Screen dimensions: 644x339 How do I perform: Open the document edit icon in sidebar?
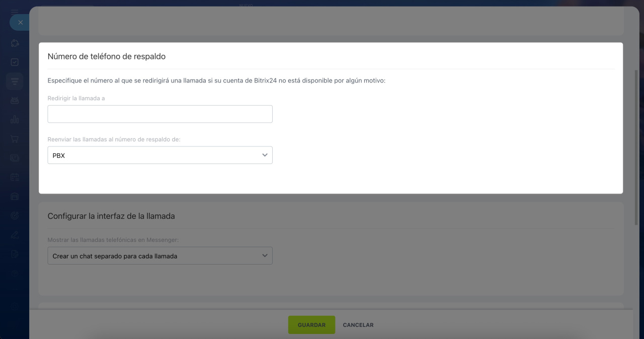(15, 254)
